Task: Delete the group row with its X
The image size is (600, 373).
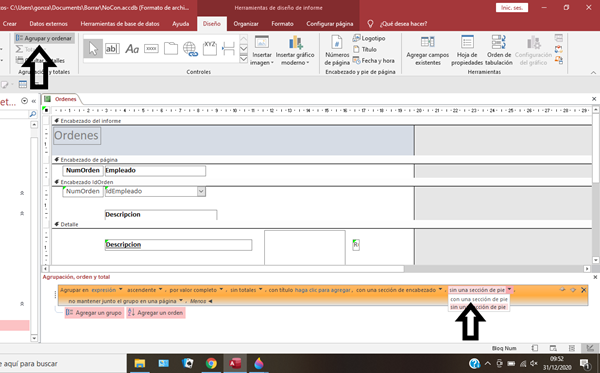Action: click(x=584, y=290)
